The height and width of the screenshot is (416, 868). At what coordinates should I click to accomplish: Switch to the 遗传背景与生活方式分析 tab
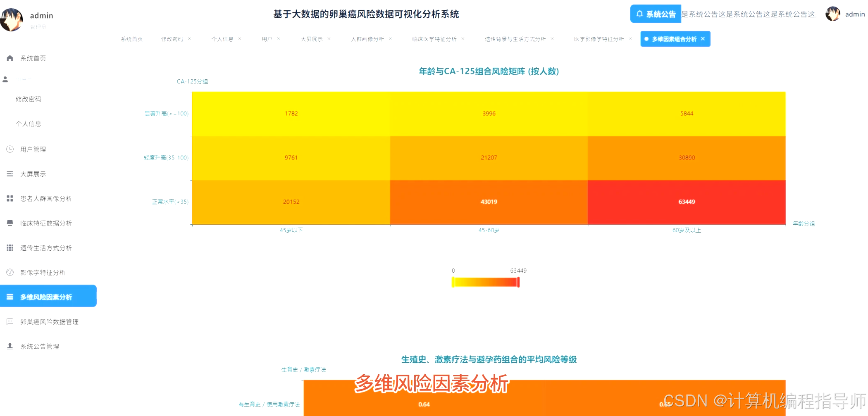pos(515,39)
